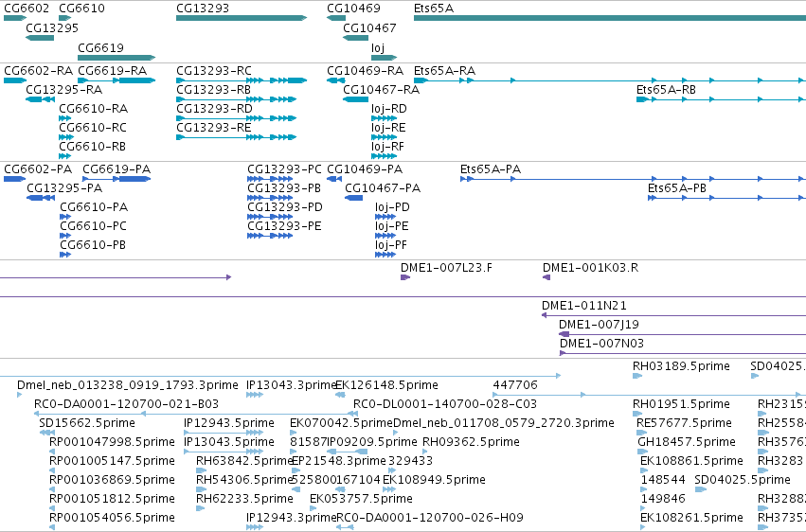This screenshot has width=806, height=532.
Task: Select protein CG6602-PA label
Action: [x=38, y=168]
